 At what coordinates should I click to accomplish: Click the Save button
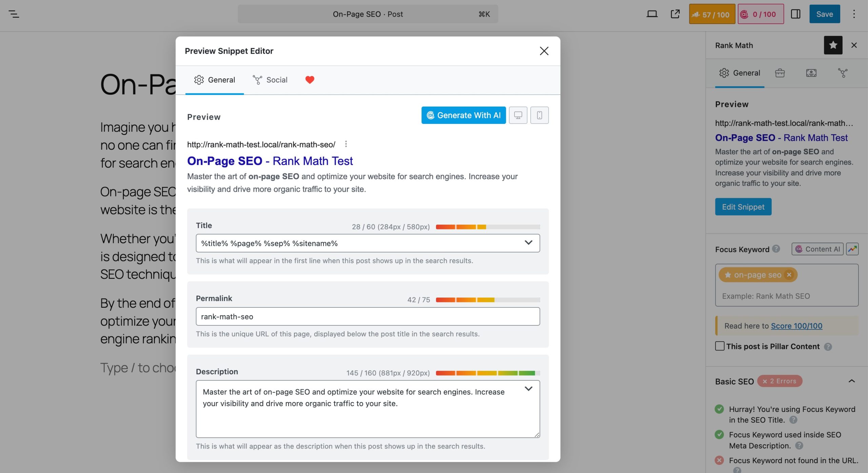pyautogui.click(x=824, y=14)
